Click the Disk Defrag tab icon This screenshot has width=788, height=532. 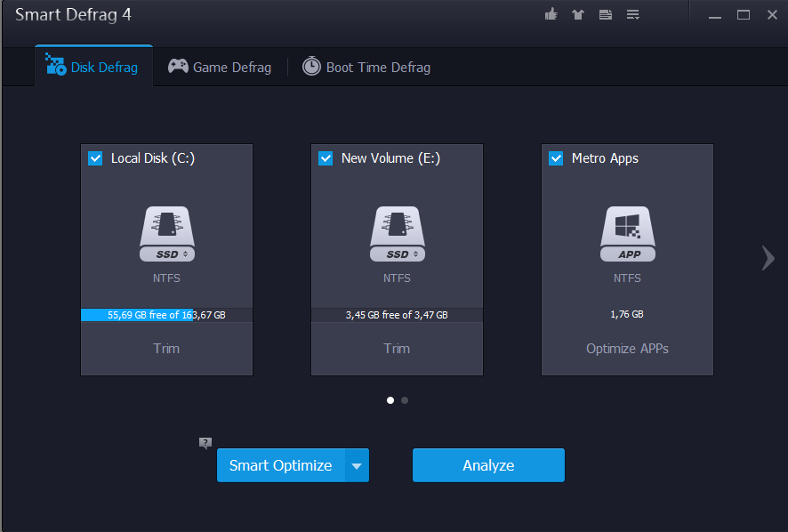tap(55, 64)
